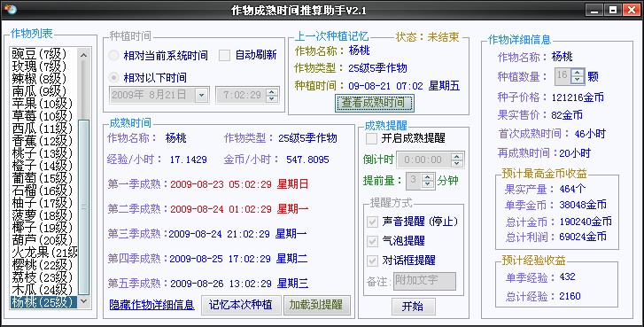Select 荔枝 (23级) in the crop list
The width and height of the screenshot is (644, 327).
point(43,277)
